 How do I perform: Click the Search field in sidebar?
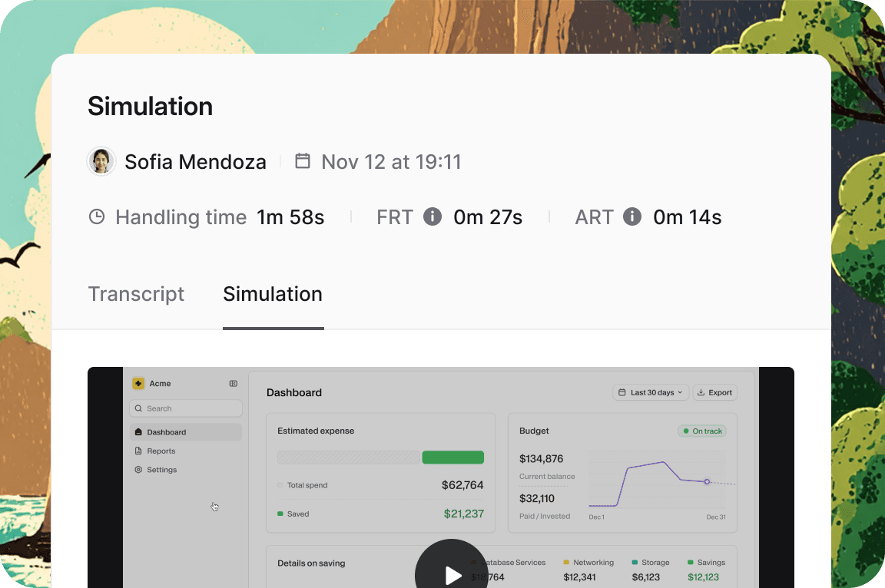pyautogui.click(x=186, y=408)
